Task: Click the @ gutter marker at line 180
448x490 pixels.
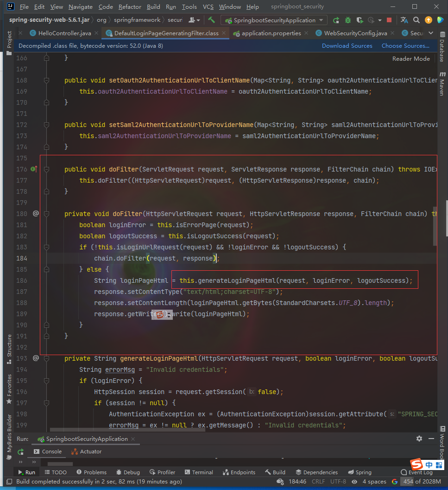Action: tap(36, 213)
